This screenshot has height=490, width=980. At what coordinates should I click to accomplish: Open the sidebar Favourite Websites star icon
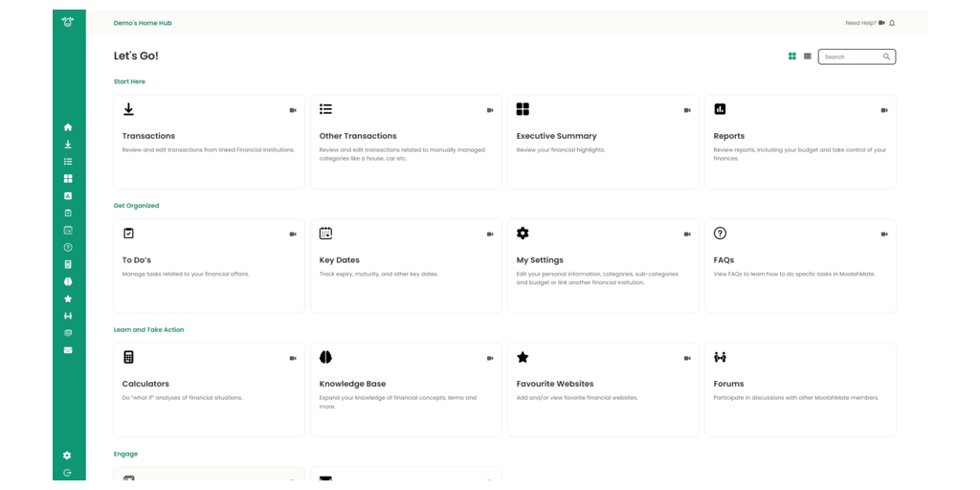click(68, 299)
